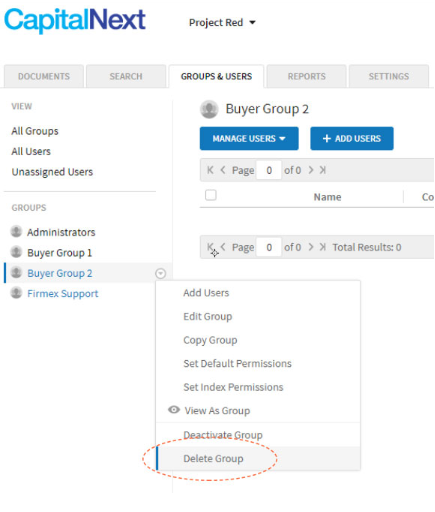Click the top page number input field
The image size is (435, 512).
(269, 170)
